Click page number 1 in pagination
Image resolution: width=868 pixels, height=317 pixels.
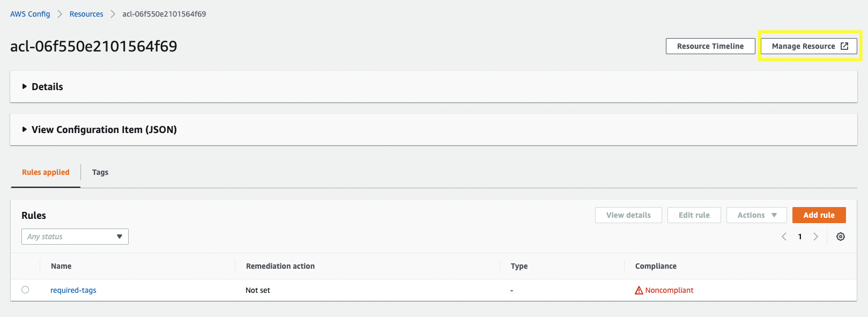800,237
